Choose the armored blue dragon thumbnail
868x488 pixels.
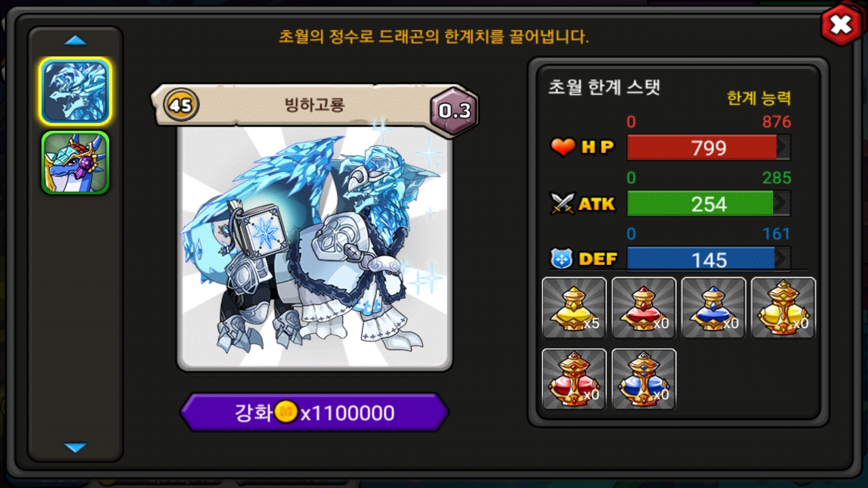pos(75,163)
